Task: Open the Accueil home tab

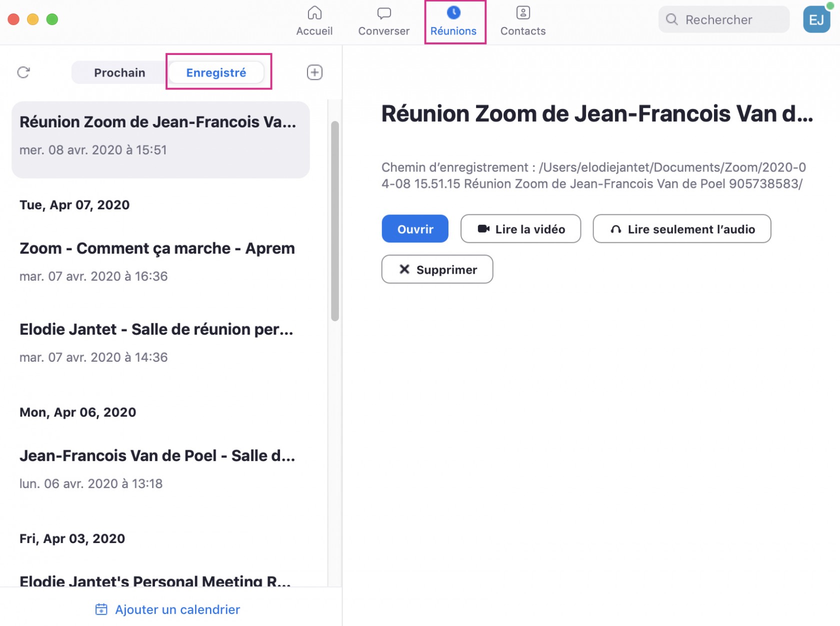Action: [314, 21]
